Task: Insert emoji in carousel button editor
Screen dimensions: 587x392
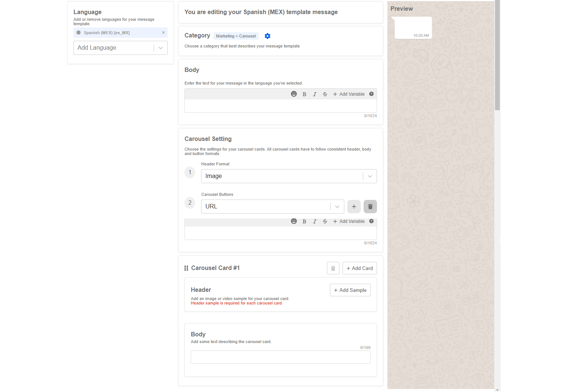Action: (x=294, y=221)
